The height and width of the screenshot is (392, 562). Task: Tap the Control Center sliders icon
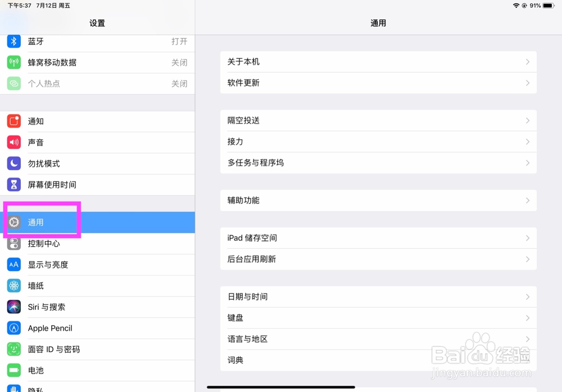[13, 243]
